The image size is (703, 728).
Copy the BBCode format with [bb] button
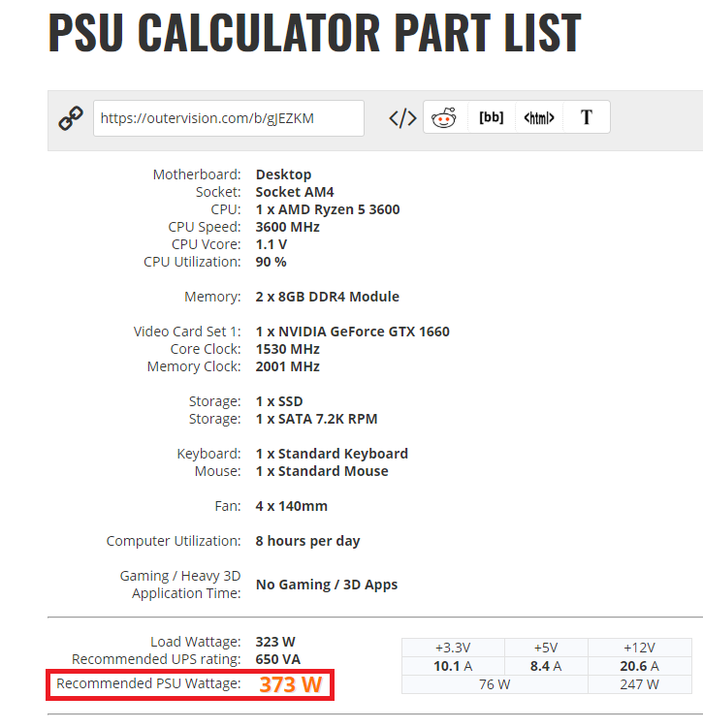492,117
